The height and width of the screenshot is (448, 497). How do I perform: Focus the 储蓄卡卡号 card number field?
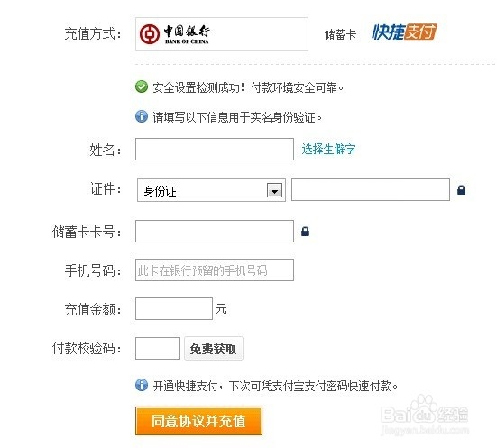point(215,232)
